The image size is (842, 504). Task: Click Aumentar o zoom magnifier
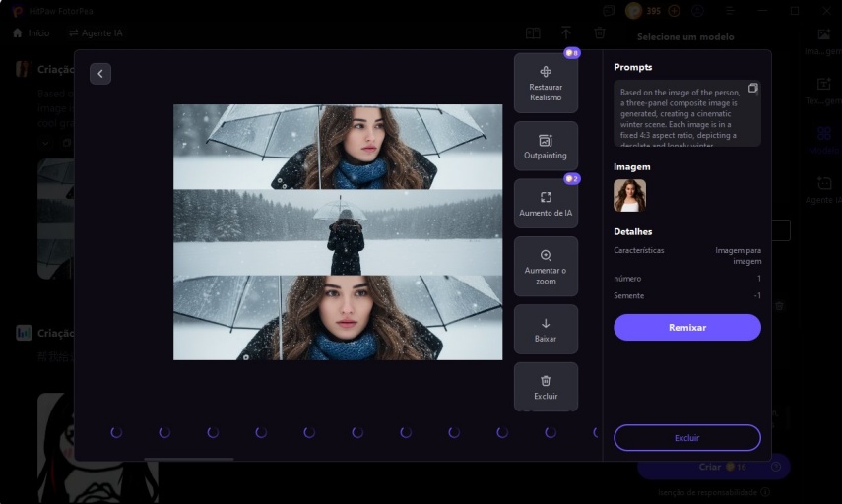tap(546, 266)
